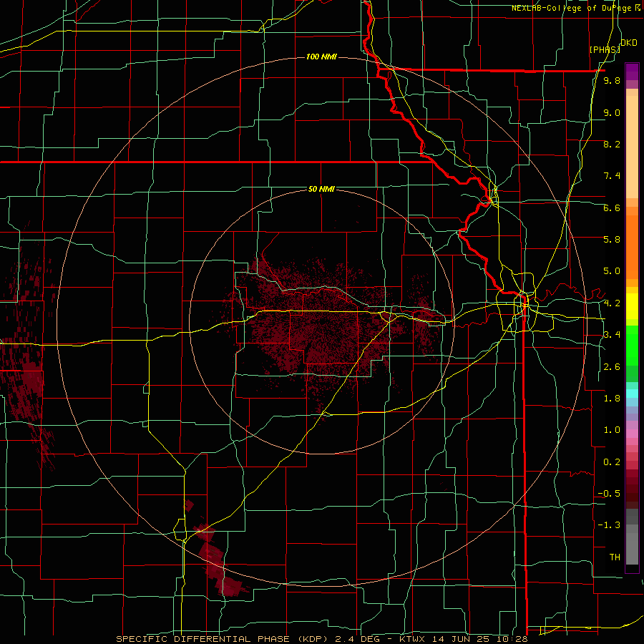Click the 2.6 color scale value
644x644 pixels.
612,367
